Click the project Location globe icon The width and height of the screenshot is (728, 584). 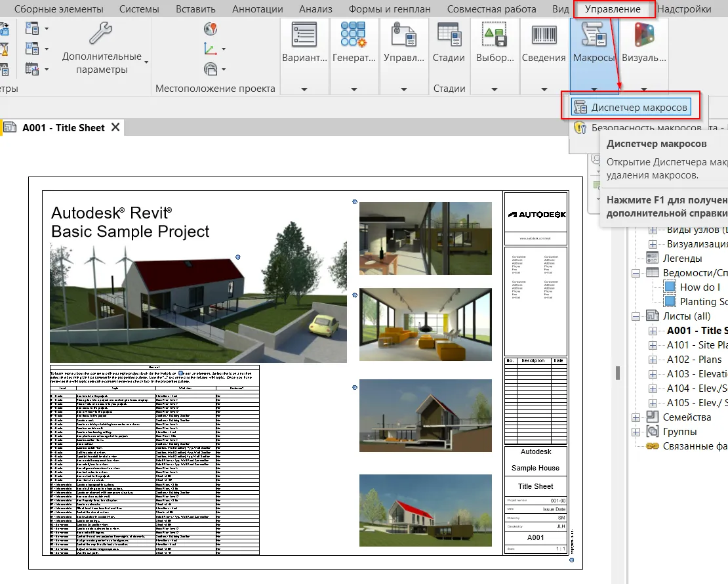pyautogui.click(x=211, y=29)
